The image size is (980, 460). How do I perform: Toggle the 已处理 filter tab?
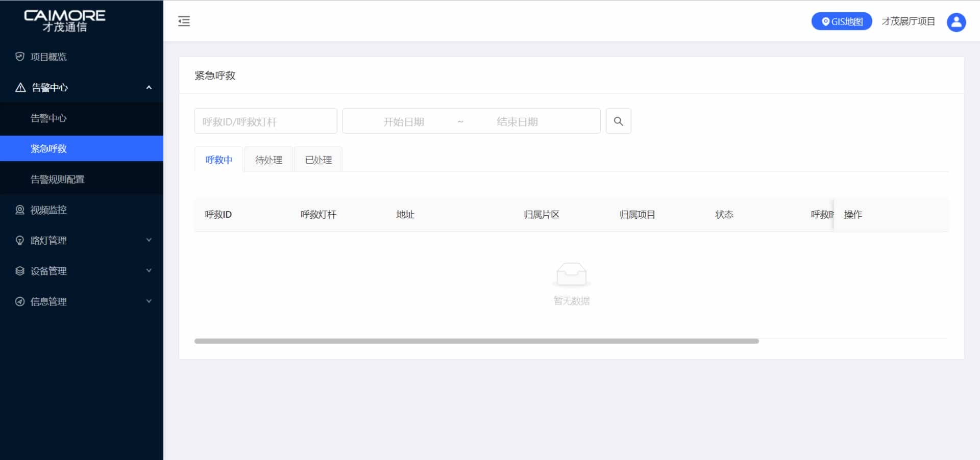pos(318,160)
